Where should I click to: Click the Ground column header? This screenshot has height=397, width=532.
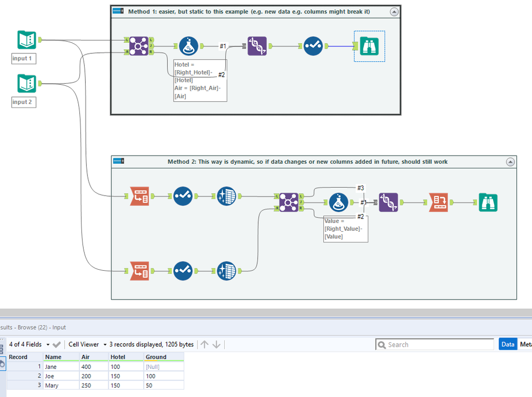point(164,357)
